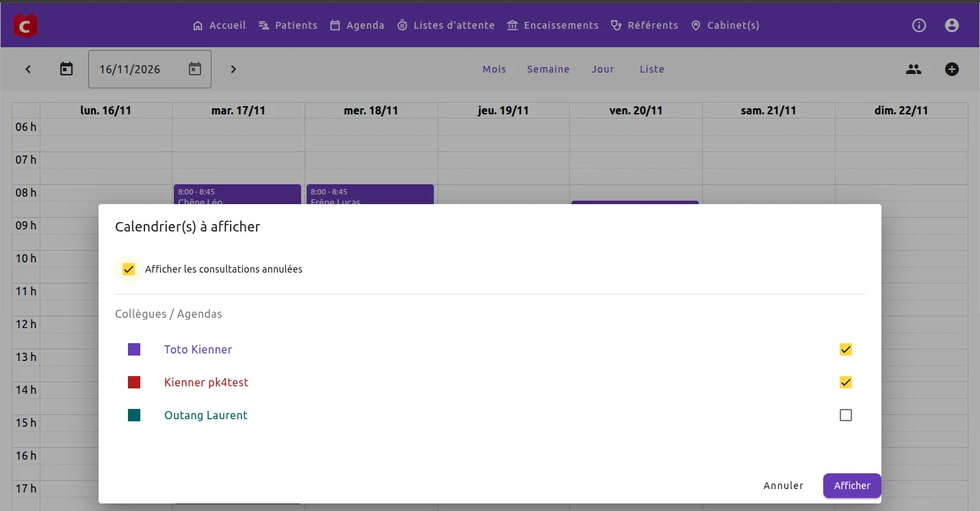Image resolution: width=980 pixels, height=511 pixels.
Task: Open Référents menu item
Action: click(x=644, y=25)
